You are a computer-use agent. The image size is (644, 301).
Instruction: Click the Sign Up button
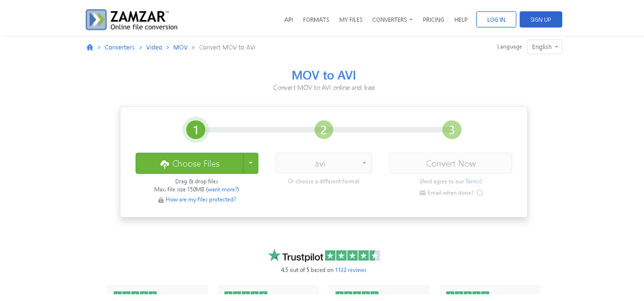tap(541, 20)
